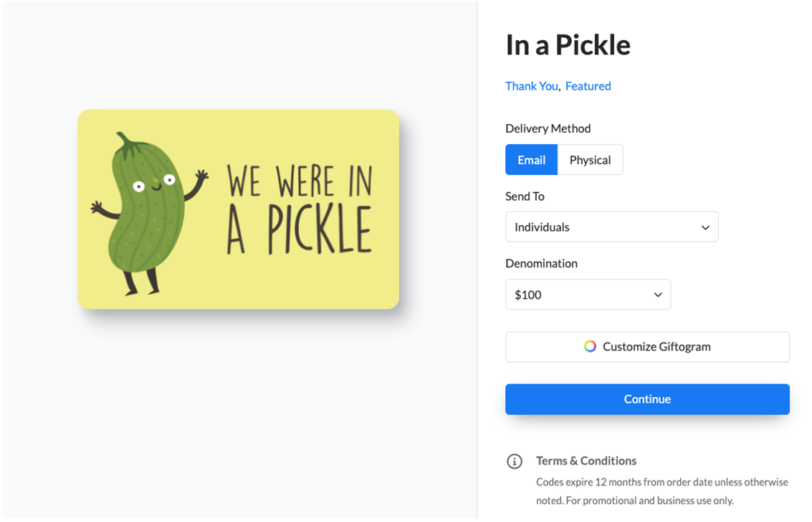
Task: Click the Delivery Method label
Action: (x=548, y=128)
